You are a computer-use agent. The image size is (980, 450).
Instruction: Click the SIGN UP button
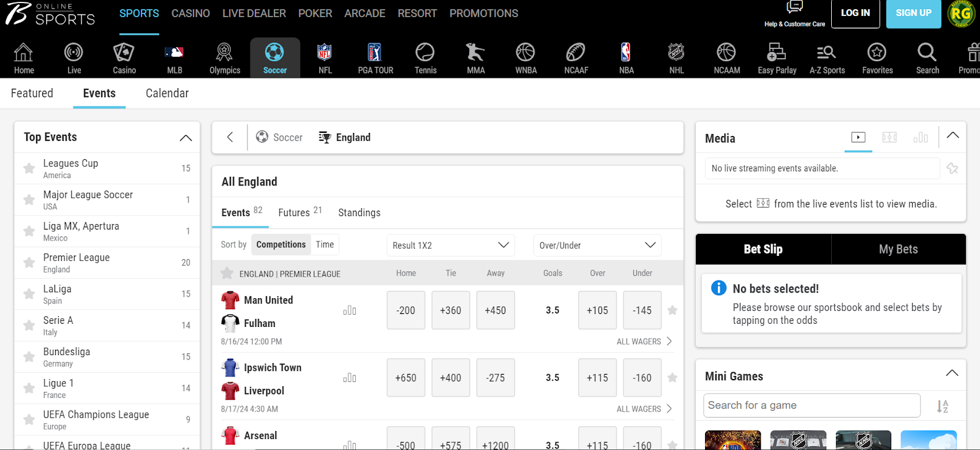pyautogui.click(x=913, y=13)
